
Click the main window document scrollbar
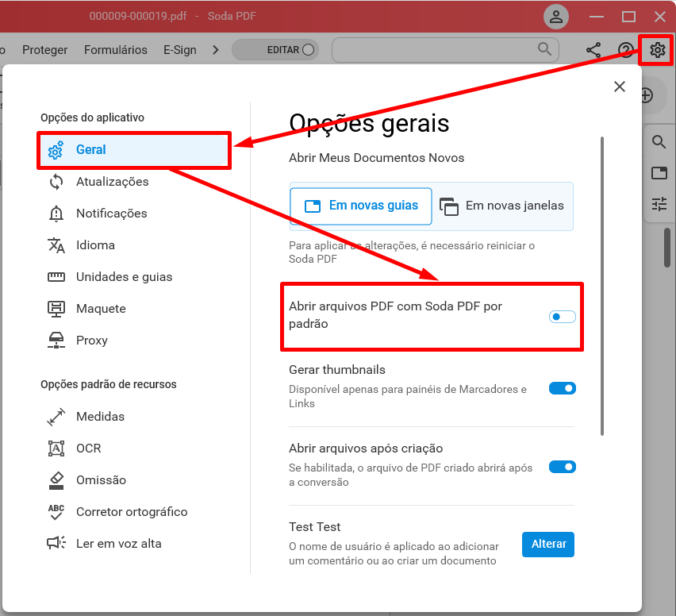[667, 248]
